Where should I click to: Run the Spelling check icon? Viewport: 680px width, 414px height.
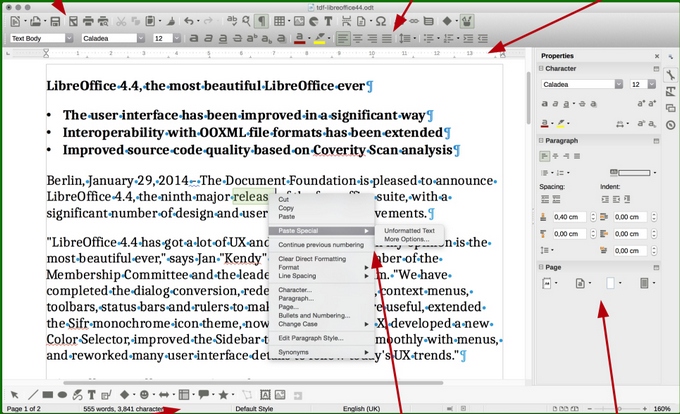(x=232, y=21)
